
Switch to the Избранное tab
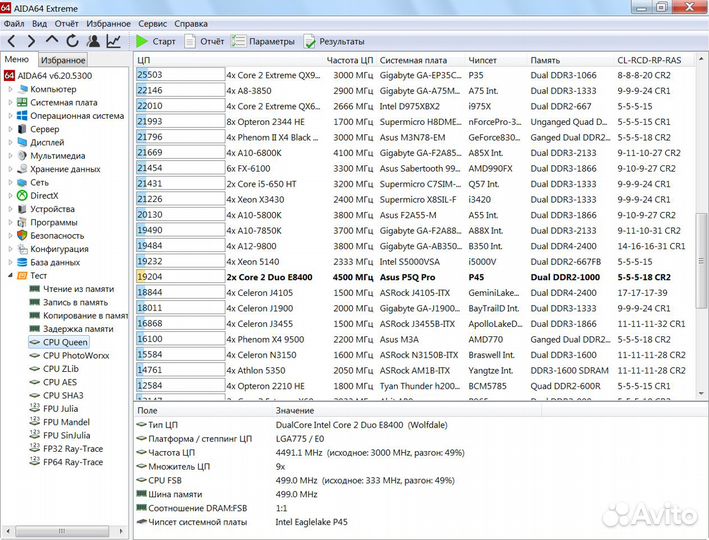63,60
